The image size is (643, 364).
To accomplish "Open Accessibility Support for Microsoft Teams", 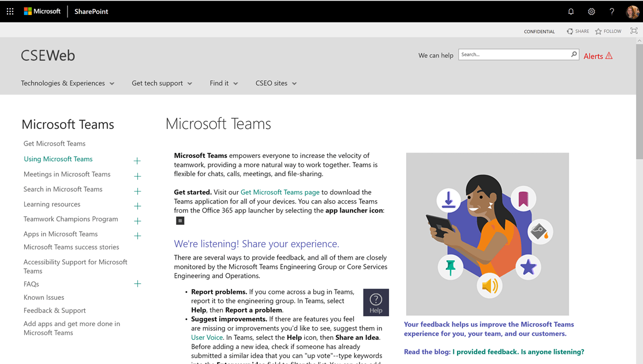I will pos(76,266).
